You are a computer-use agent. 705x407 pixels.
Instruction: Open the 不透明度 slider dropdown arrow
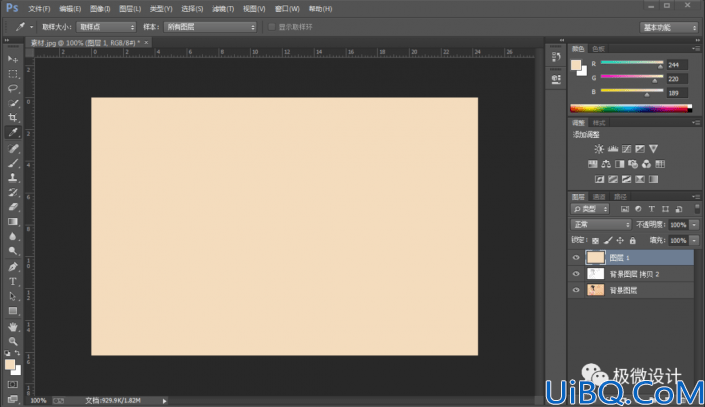coord(694,225)
